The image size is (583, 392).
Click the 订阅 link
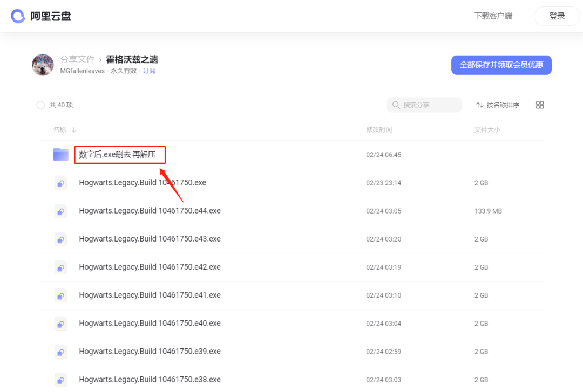(149, 71)
